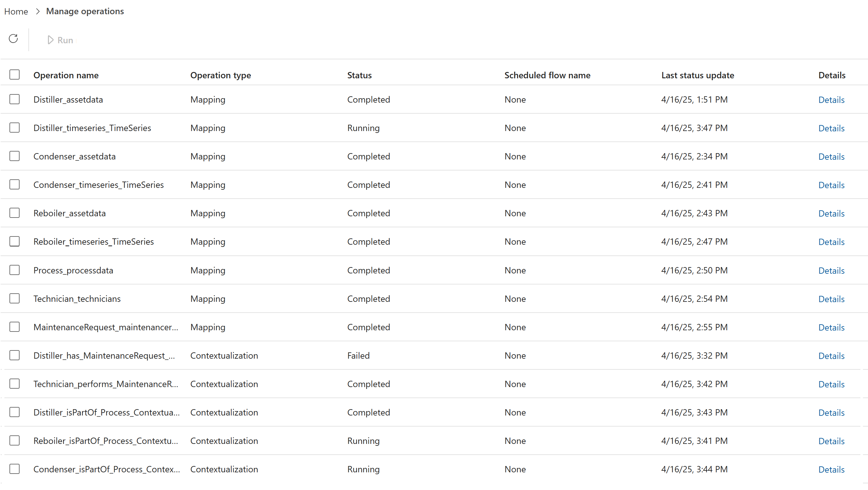Open Details for Condenser_timeseries_TimeSeries
The height and width of the screenshot is (490, 868).
point(831,185)
